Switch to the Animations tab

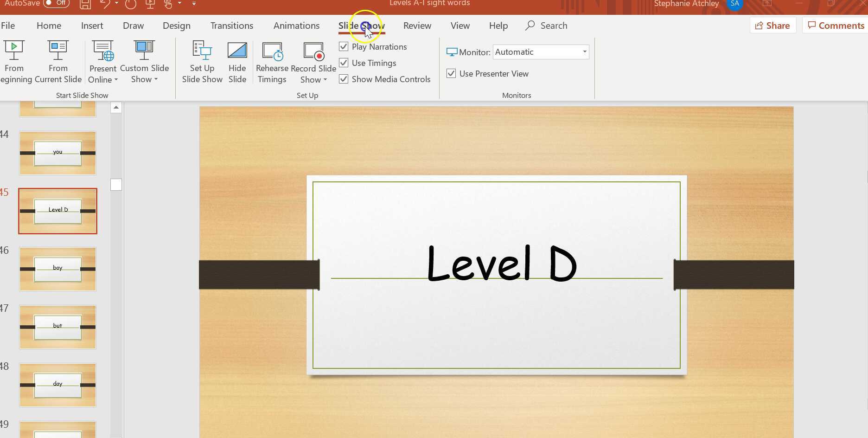296,26
